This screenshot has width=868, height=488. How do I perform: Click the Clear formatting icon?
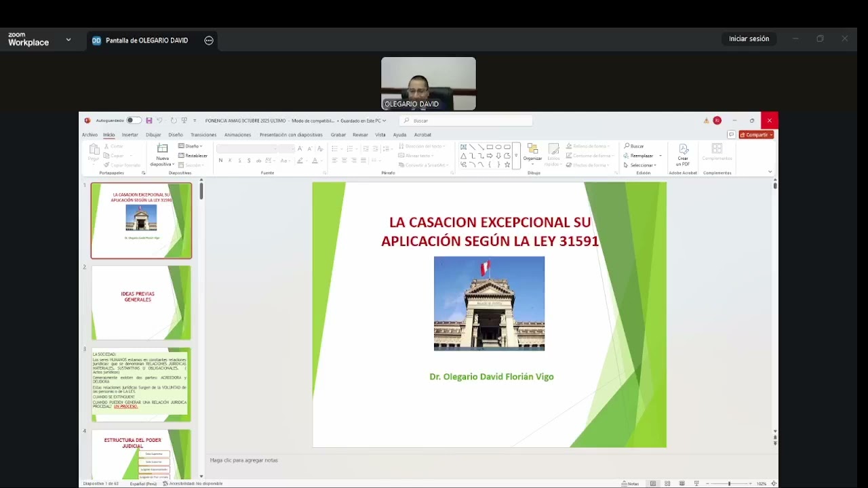coord(319,148)
